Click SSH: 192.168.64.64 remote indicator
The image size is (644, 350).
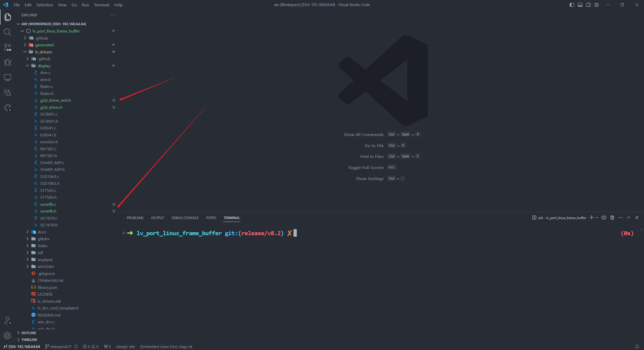click(x=21, y=346)
